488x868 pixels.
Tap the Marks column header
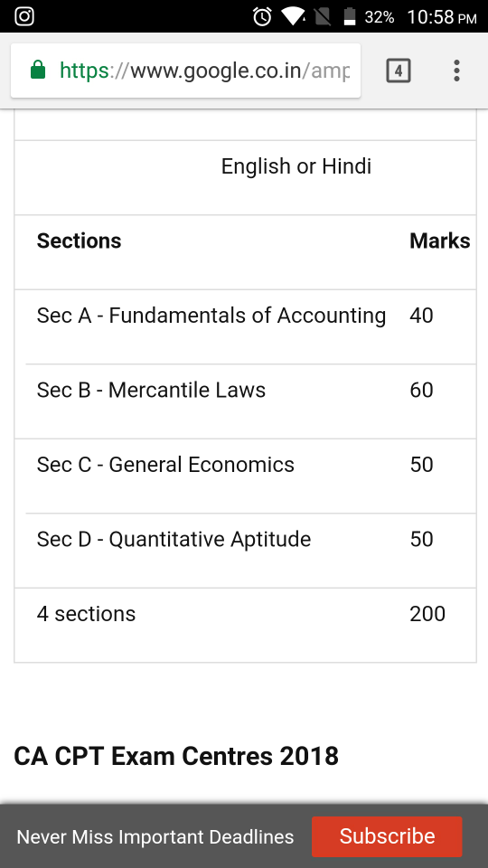440,241
